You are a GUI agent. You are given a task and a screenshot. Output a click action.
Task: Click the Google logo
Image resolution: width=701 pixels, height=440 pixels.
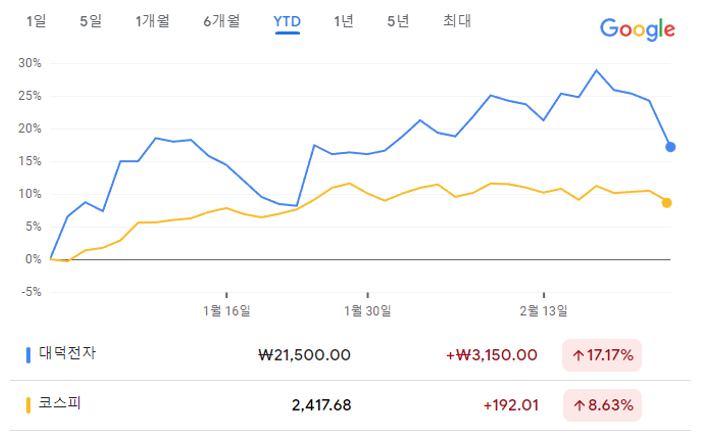pyautogui.click(x=637, y=29)
